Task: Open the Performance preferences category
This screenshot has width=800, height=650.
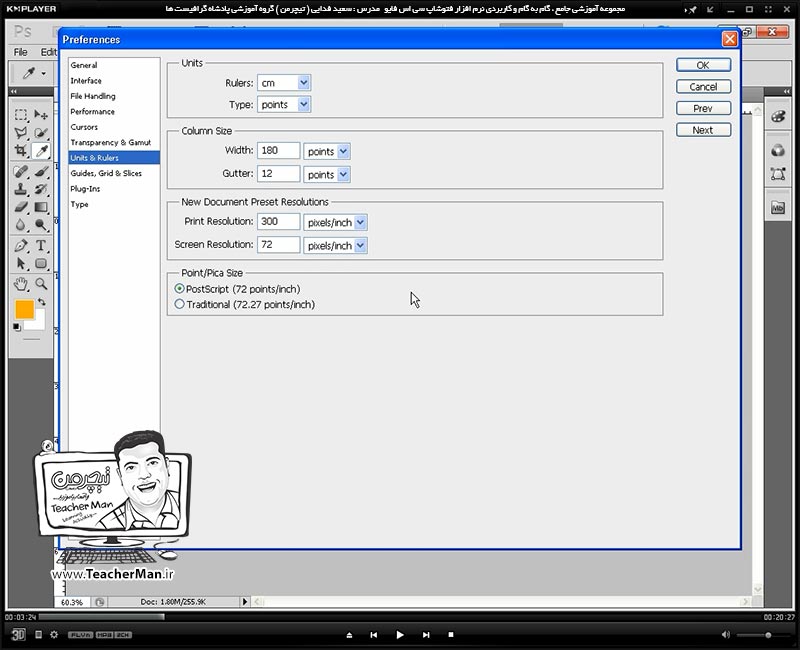Action: [x=114, y=111]
